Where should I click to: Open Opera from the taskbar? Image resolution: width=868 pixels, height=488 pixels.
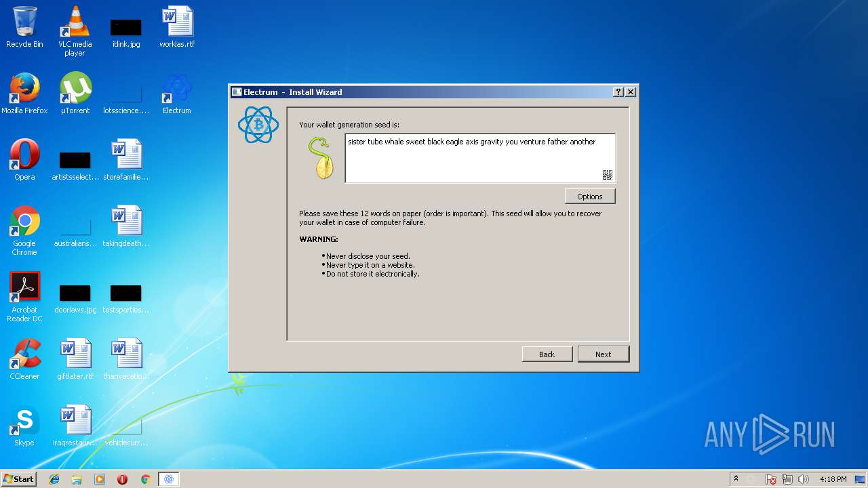[122, 479]
